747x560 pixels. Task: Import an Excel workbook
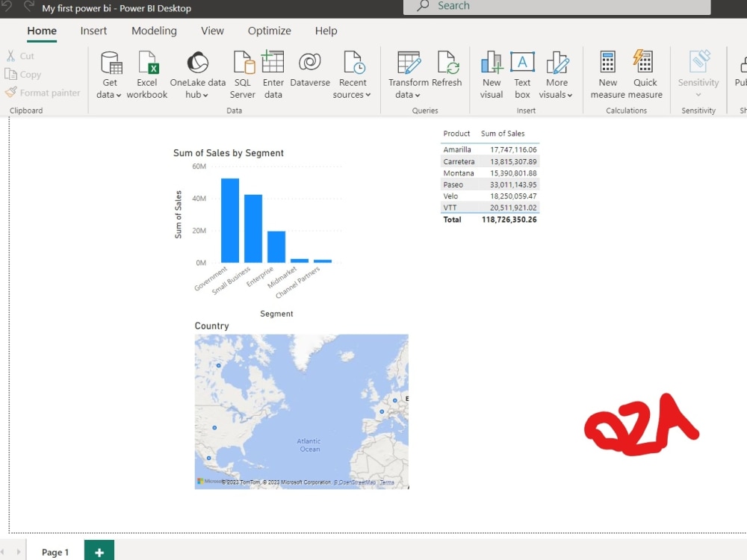point(146,75)
